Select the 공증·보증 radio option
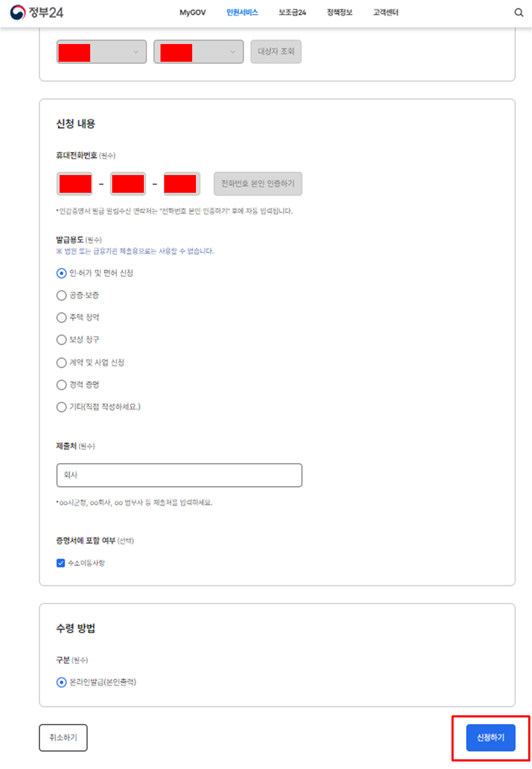532x769 pixels. [x=61, y=295]
